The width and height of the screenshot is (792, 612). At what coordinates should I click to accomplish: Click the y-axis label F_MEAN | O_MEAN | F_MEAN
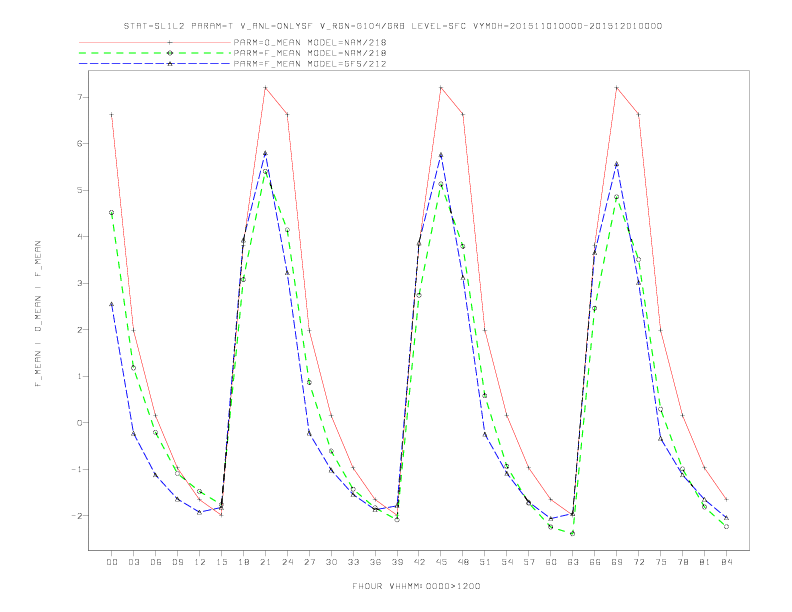tap(38, 314)
